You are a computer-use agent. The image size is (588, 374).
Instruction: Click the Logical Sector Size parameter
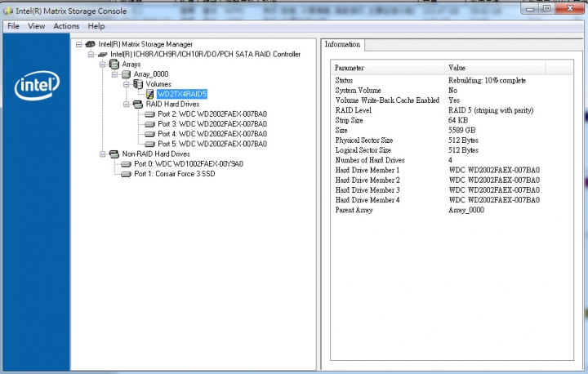[363, 150]
